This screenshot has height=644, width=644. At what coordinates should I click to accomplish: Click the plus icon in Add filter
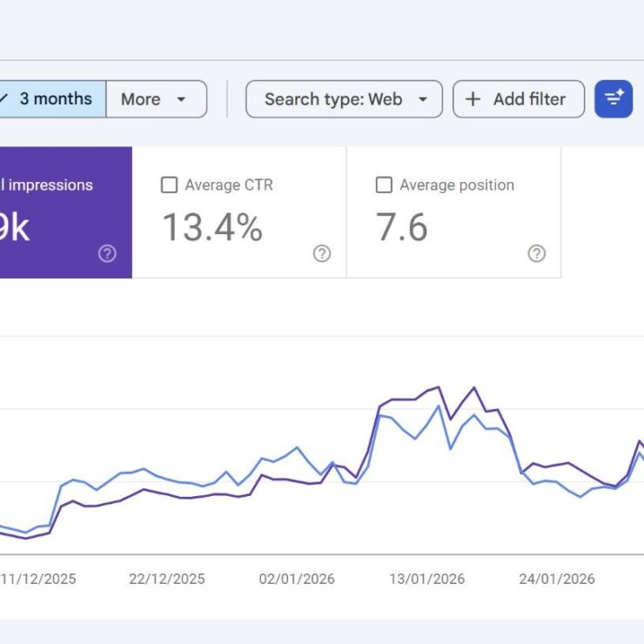(473, 99)
